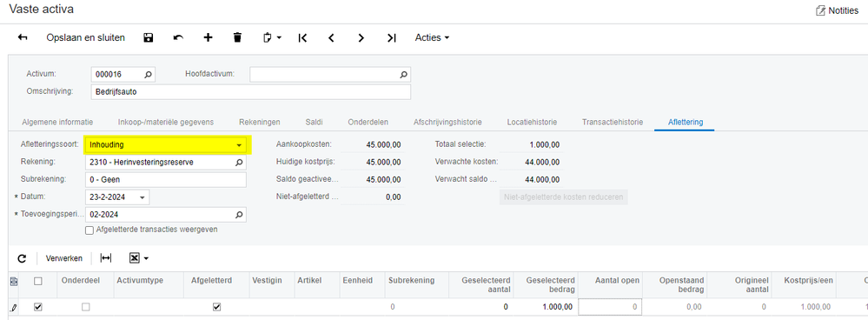
Task: Click the Aantal open cell
Action: [x=611, y=307]
